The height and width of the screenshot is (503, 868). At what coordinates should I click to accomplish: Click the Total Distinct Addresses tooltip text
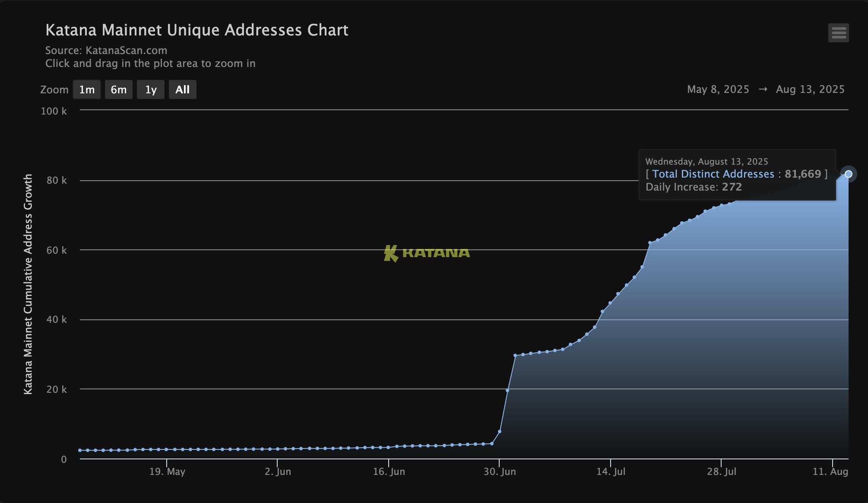713,174
